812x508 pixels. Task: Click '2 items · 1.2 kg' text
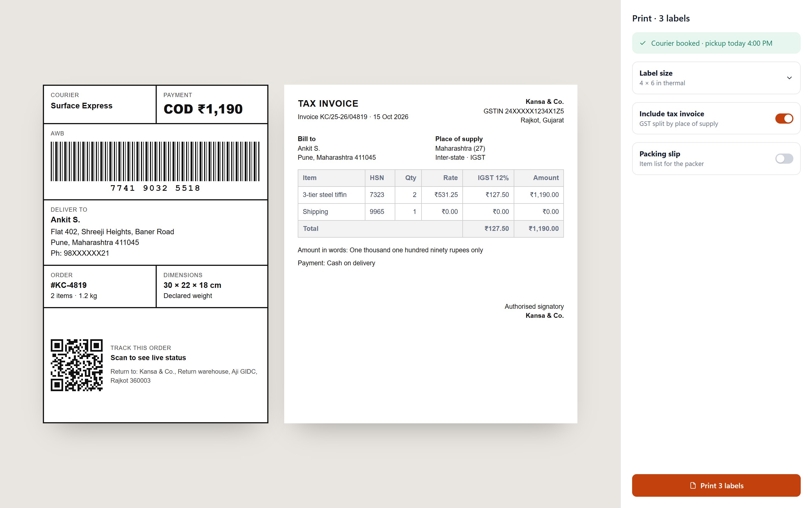pos(74,296)
